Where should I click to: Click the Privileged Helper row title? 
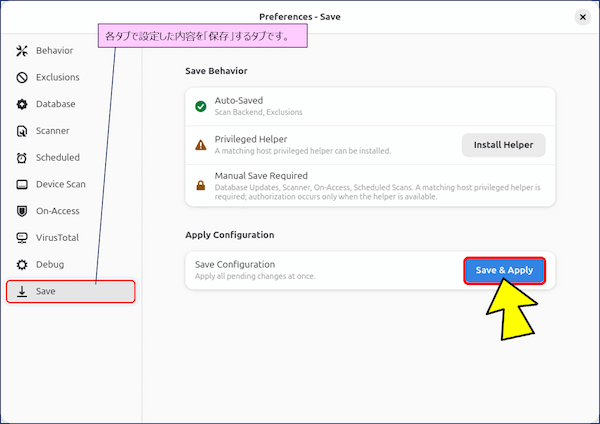tap(251, 139)
